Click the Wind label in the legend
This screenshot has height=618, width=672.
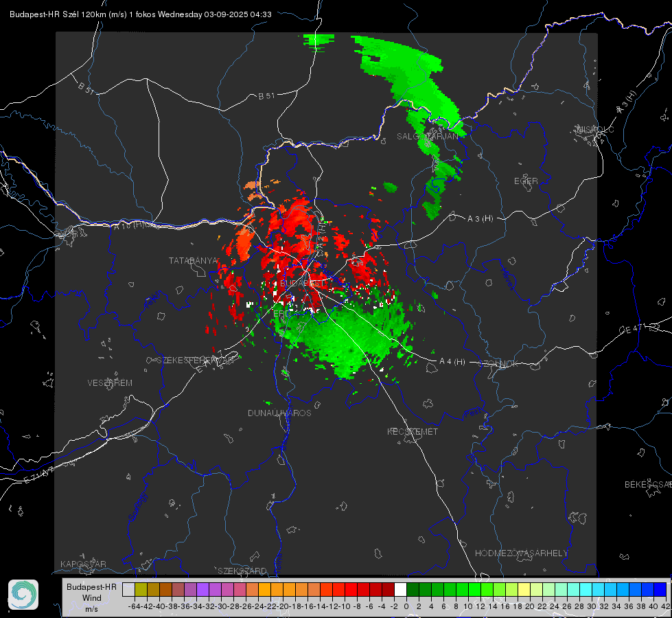tap(92, 598)
